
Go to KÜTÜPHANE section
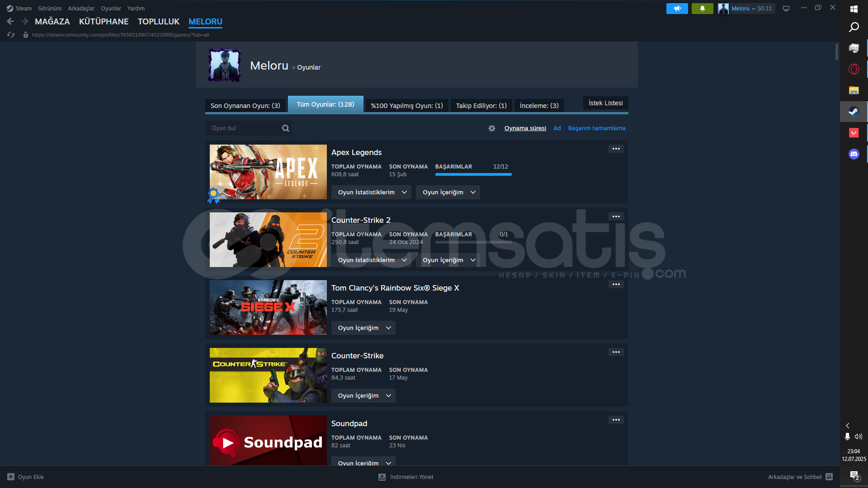tap(104, 22)
